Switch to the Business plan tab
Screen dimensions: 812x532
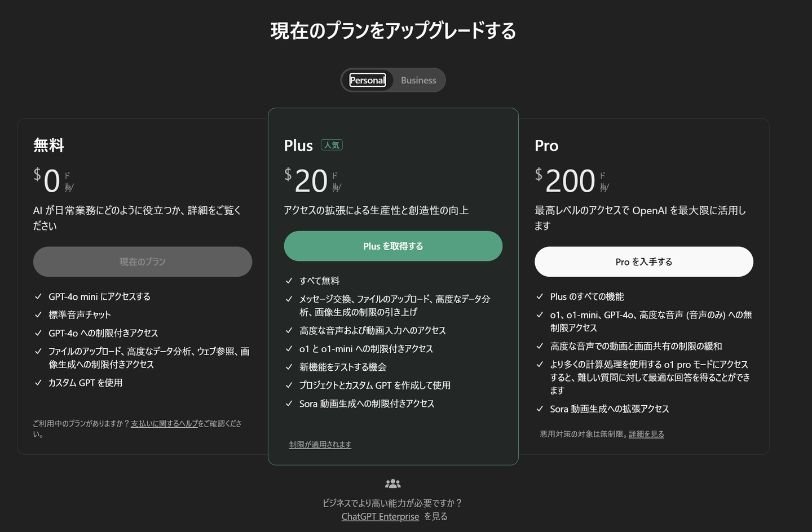point(418,80)
